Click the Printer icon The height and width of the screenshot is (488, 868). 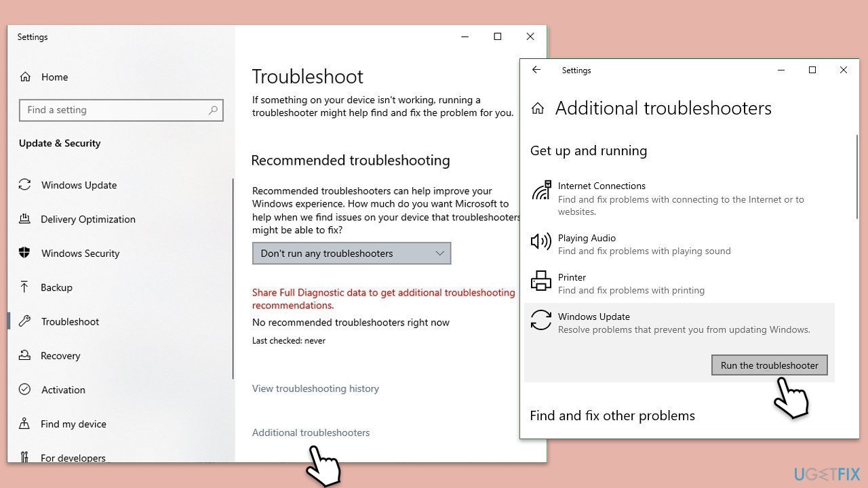(x=541, y=280)
